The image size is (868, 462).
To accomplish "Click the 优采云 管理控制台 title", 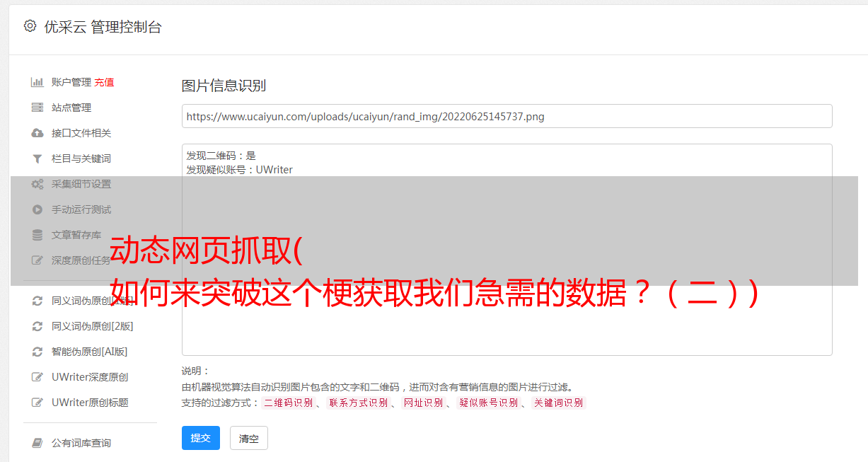I will tap(103, 27).
